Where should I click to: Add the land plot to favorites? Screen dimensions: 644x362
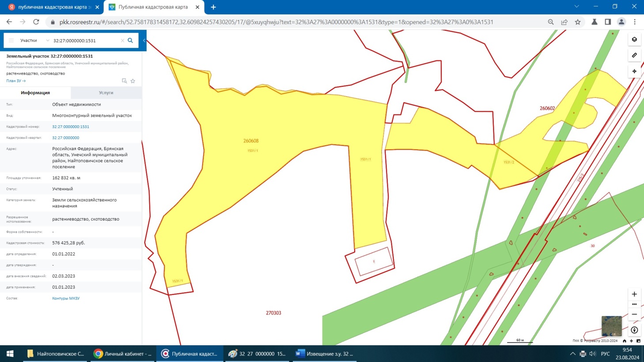(133, 81)
